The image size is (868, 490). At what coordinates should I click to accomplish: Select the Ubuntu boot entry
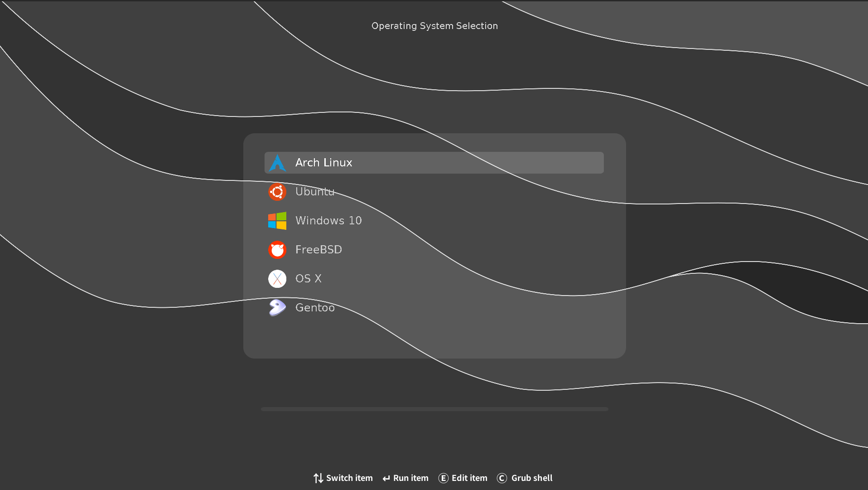[x=315, y=192]
